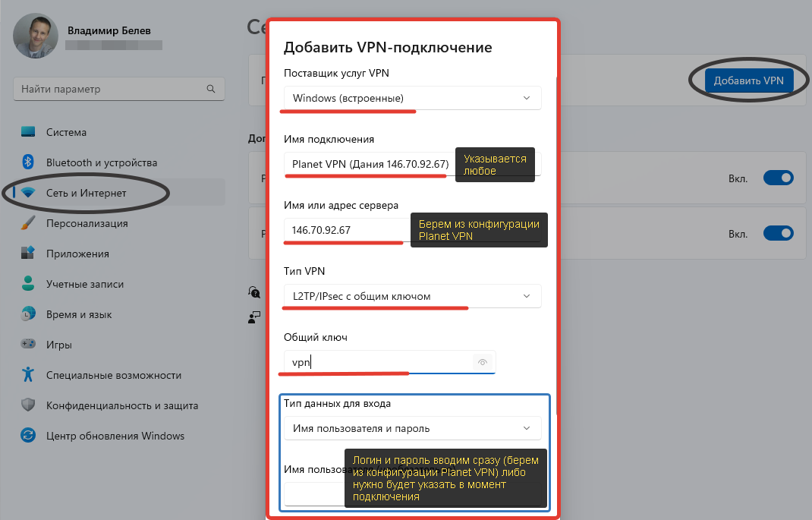Viewport: 812px width, 520px height.
Task: Expand the Поставщик услуг VPN dropdown
Action: click(x=413, y=98)
